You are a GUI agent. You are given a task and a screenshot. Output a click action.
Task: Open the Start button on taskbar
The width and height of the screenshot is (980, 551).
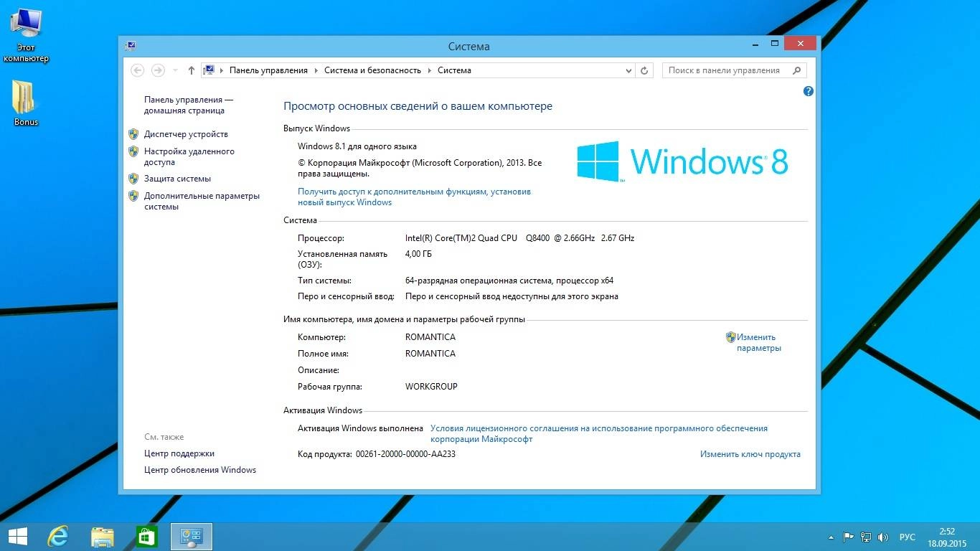[x=17, y=537]
